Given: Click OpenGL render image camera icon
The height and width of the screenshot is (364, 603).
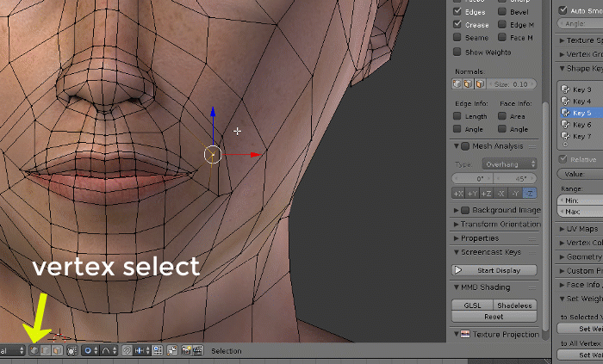Looking at the screenshot, I should pyautogui.click(x=187, y=350).
